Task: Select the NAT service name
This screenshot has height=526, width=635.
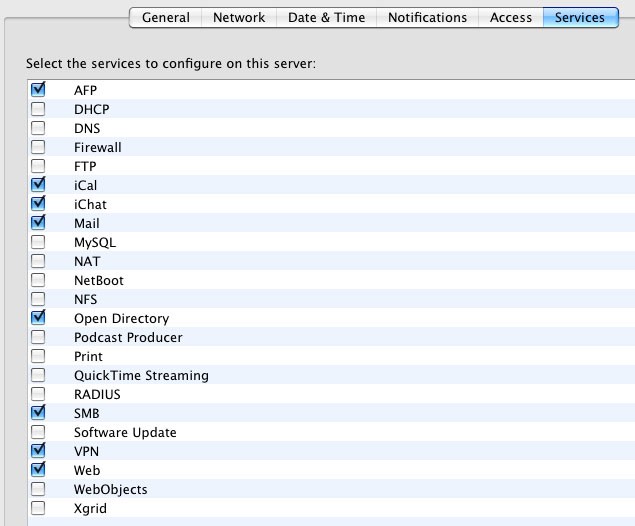Action: (x=87, y=262)
